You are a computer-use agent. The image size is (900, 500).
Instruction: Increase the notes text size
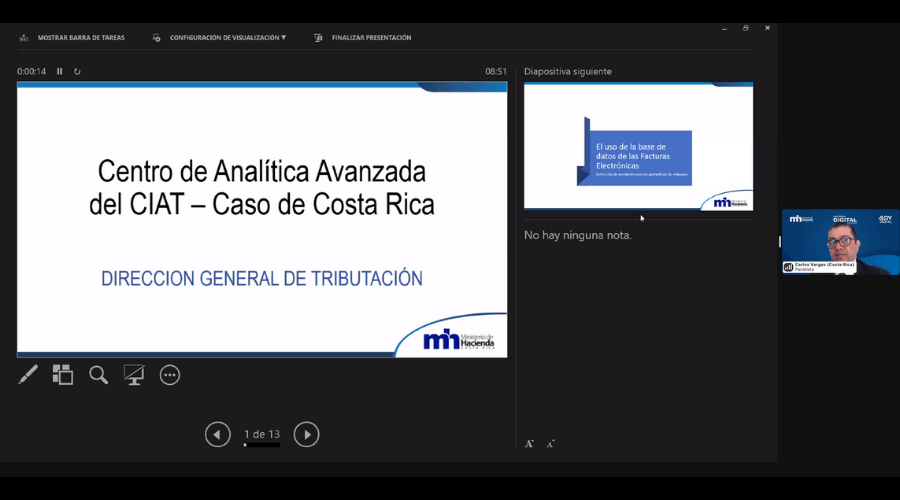(x=529, y=443)
